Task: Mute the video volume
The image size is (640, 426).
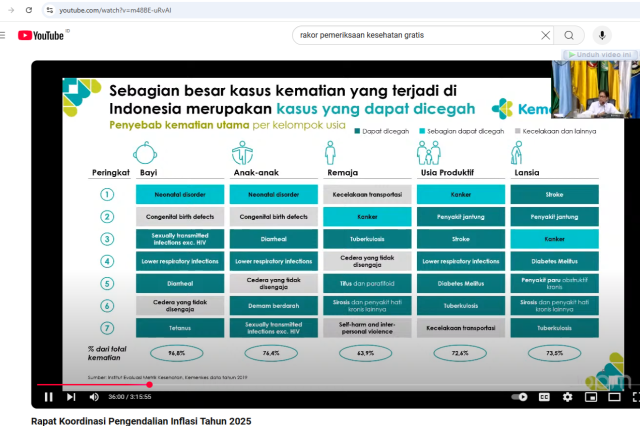Action: point(94,397)
